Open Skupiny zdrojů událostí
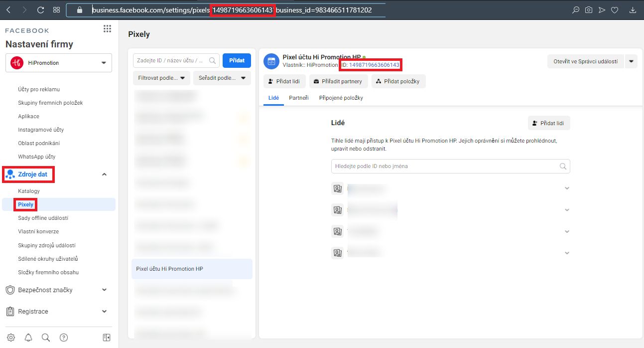Image resolution: width=644 pixels, height=348 pixels. [47, 245]
